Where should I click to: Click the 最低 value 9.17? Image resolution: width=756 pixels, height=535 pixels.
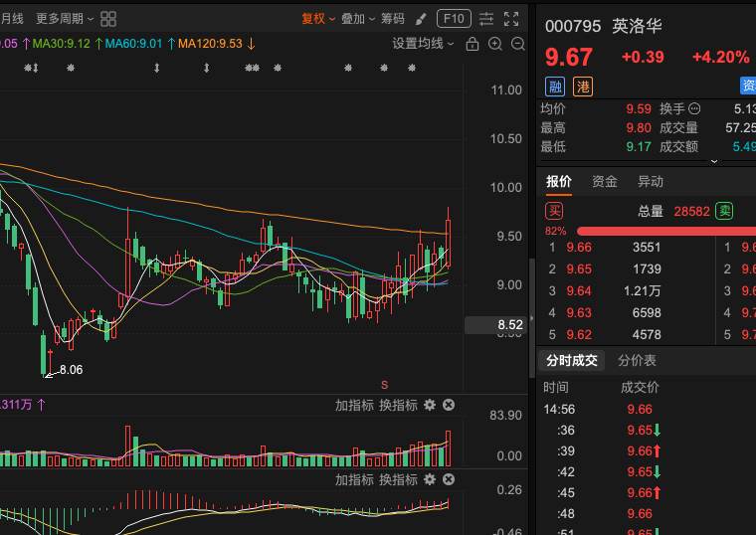pos(639,146)
